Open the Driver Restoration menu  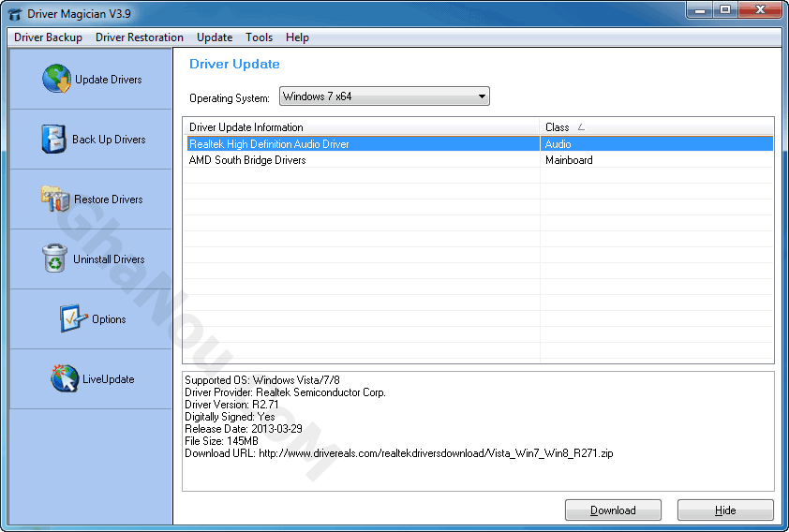(x=140, y=37)
